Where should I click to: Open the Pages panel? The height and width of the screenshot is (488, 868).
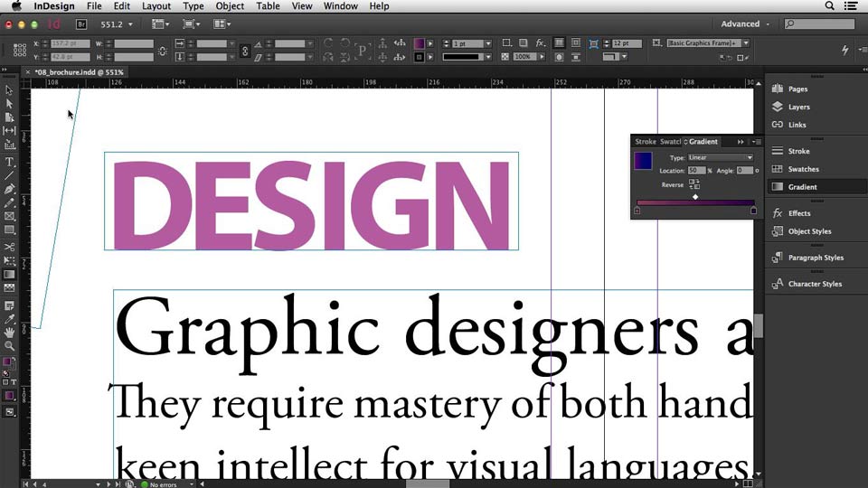click(x=797, y=89)
